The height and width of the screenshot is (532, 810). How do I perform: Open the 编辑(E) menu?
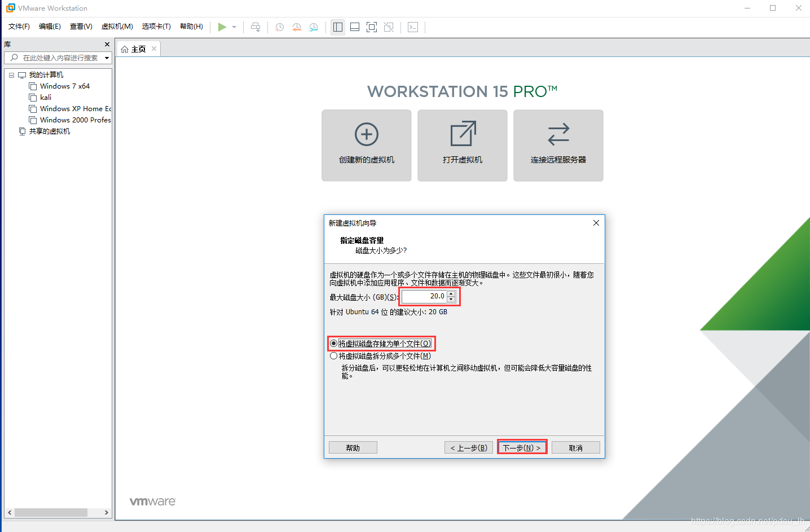[x=50, y=27]
